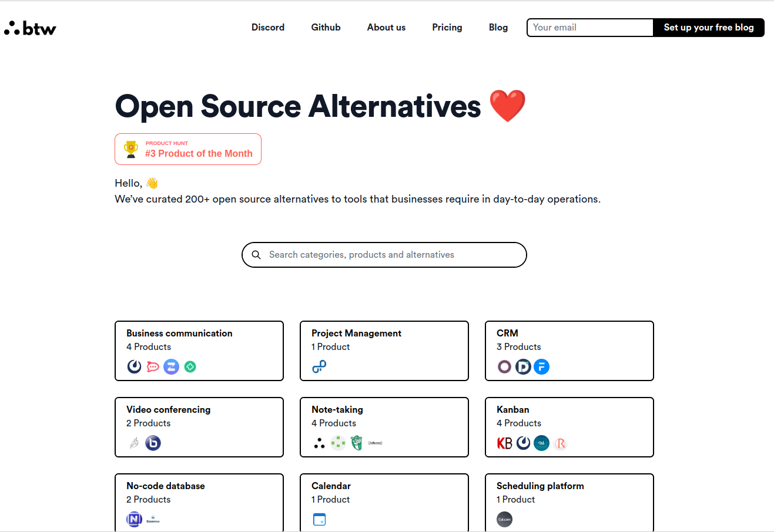Image resolution: width=774 pixels, height=532 pixels.
Task: Click the KB icon in Kanban card
Action: click(x=504, y=443)
